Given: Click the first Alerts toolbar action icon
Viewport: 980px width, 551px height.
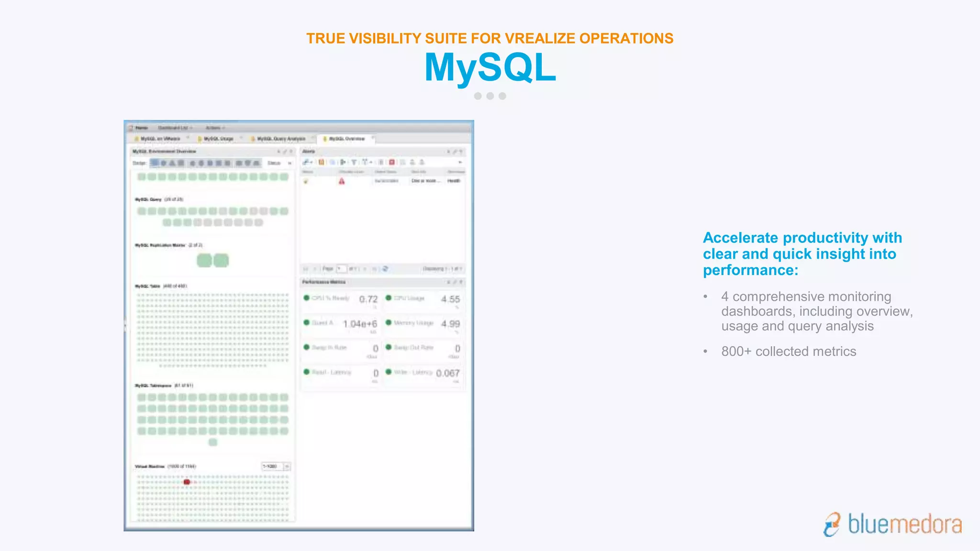Looking at the screenshot, I should (x=307, y=162).
